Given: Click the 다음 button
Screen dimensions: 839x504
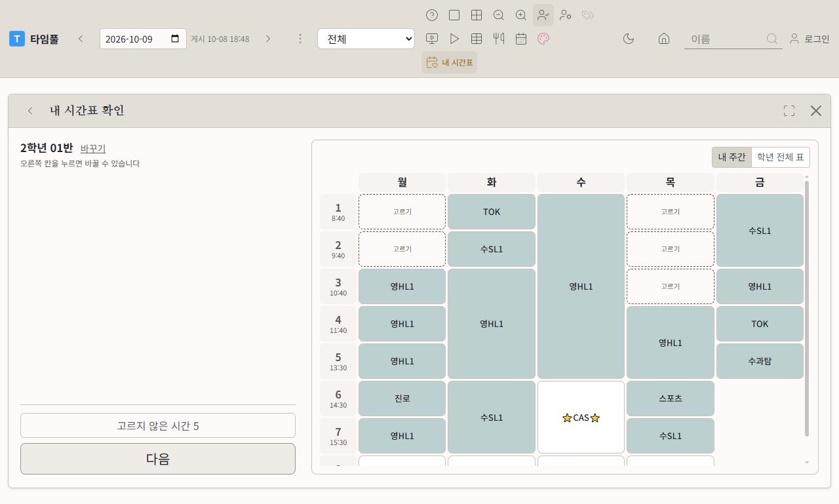Looking at the screenshot, I should click(x=158, y=459).
